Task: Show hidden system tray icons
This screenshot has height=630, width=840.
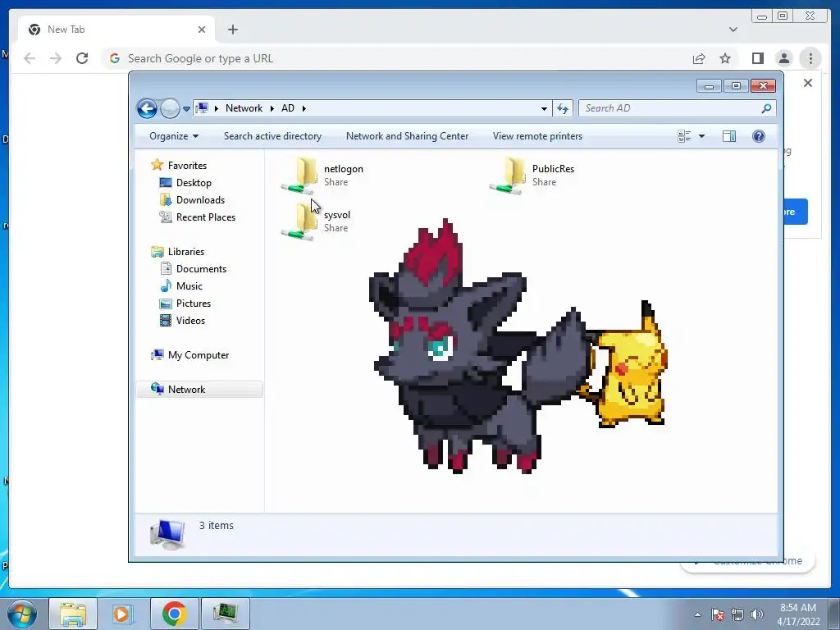Action: (x=697, y=614)
